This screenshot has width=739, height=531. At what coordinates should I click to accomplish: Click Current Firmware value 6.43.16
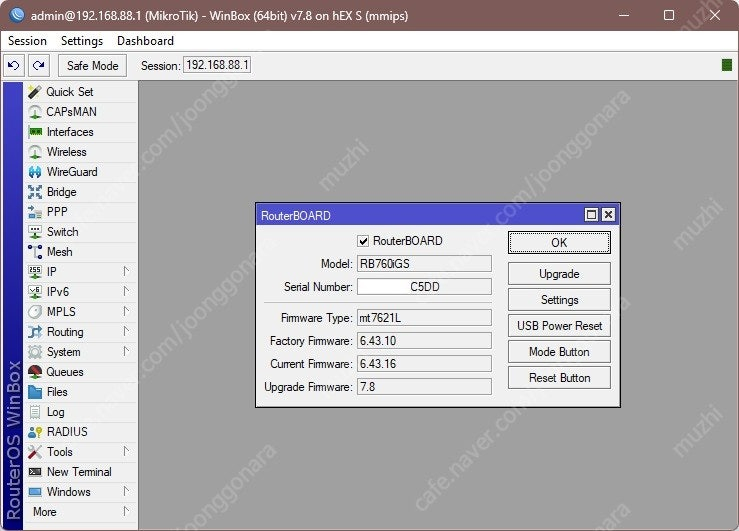pyautogui.click(x=424, y=364)
